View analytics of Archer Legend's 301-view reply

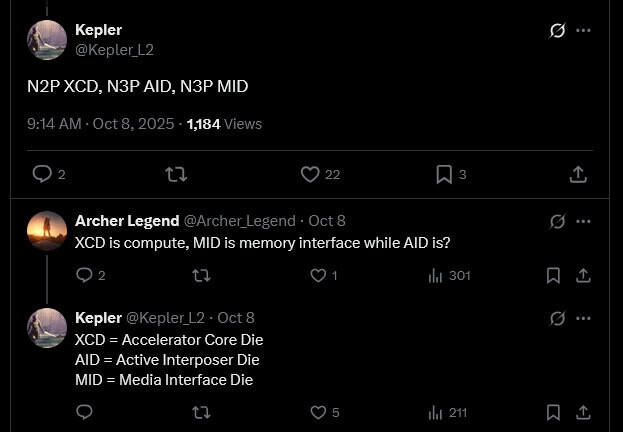click(436, 275)
